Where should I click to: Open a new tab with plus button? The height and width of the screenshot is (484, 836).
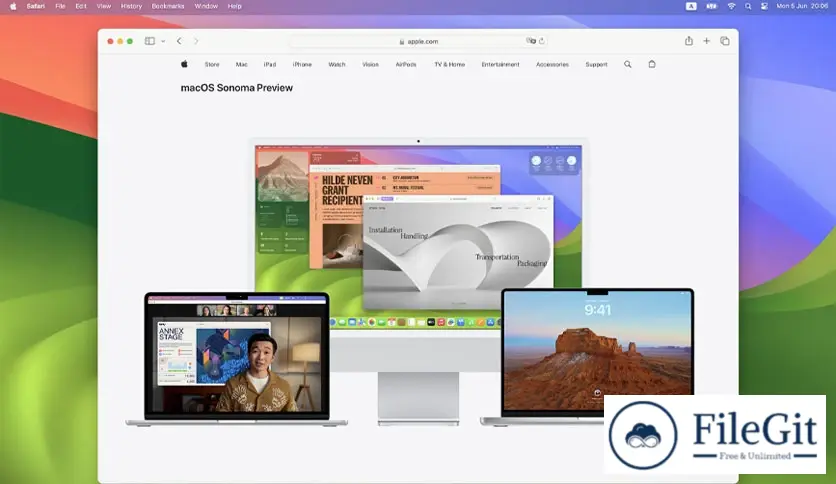706,41
